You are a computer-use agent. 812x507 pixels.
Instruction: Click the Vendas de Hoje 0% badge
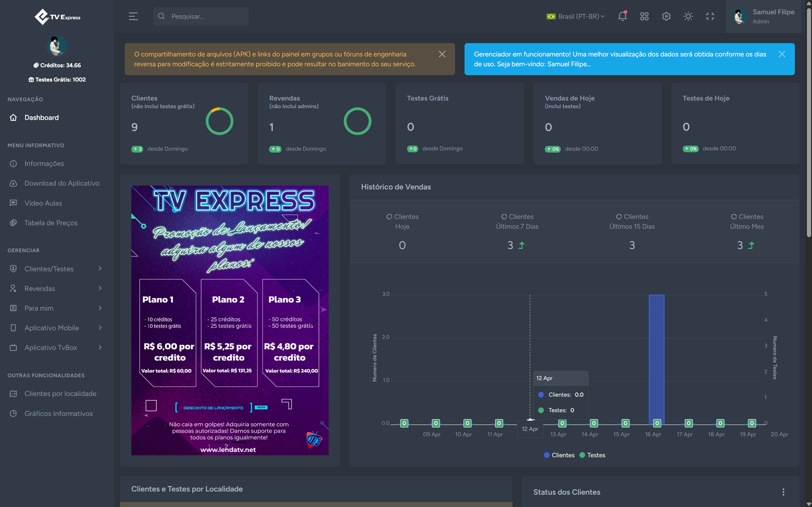tap(553, 149)
